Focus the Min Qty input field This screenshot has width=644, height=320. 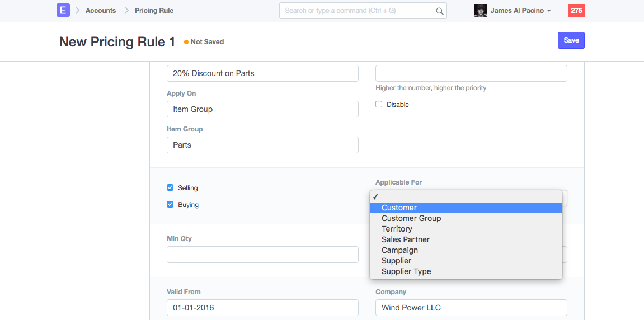262,255
